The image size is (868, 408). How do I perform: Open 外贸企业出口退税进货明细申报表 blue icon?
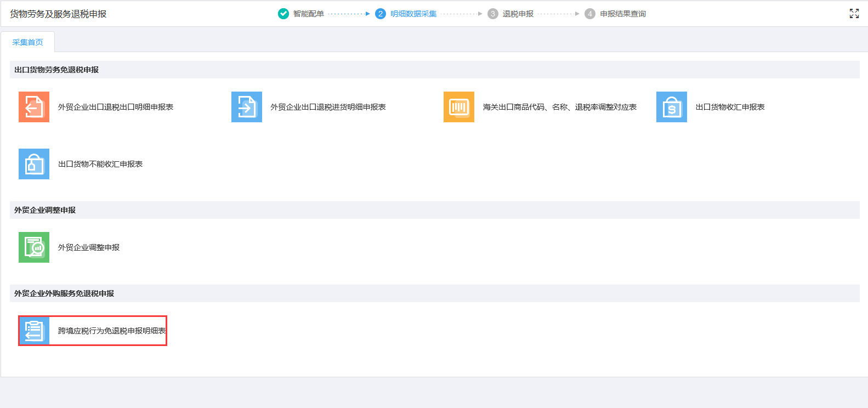point(247,107)
